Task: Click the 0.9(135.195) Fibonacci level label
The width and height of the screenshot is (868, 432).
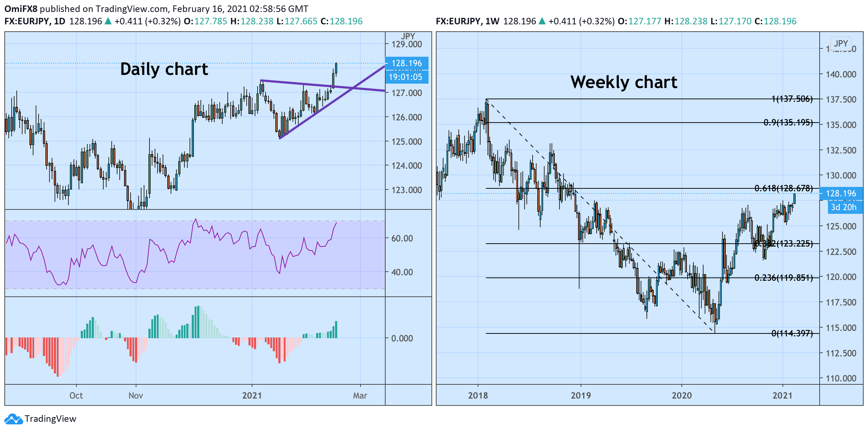Action: (x=788, y=123)
